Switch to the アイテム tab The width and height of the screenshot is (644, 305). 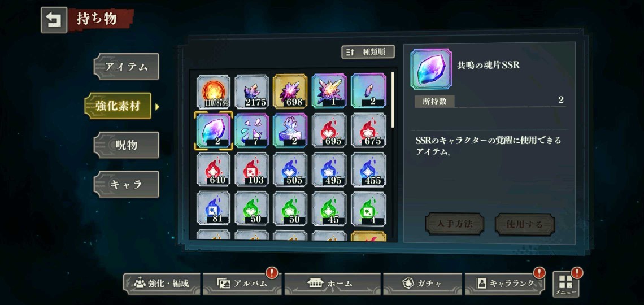[x=127, y=67]
